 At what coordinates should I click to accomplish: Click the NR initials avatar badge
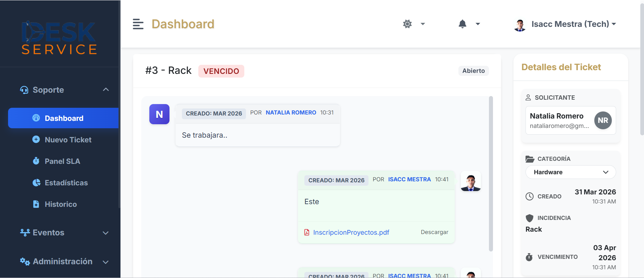click(x=603, y=120)
